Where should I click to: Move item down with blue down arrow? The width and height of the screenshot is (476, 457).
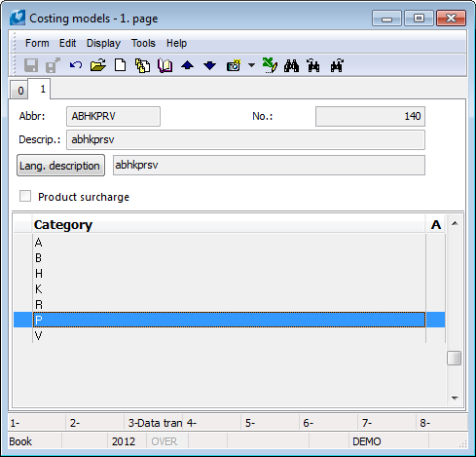coord(209,65)
